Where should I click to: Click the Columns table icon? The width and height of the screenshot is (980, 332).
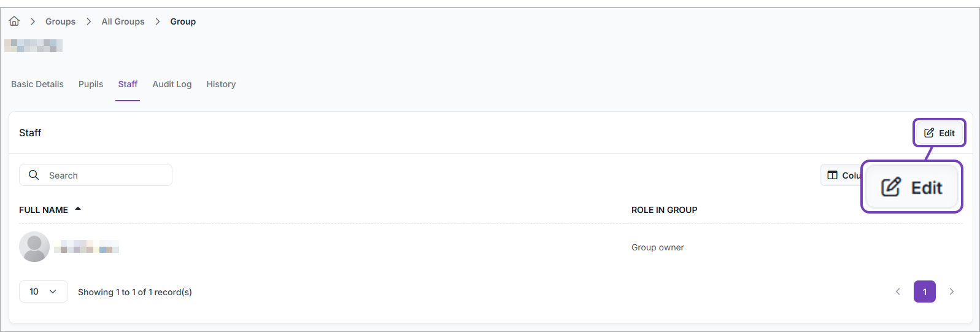tap(832, 175)
